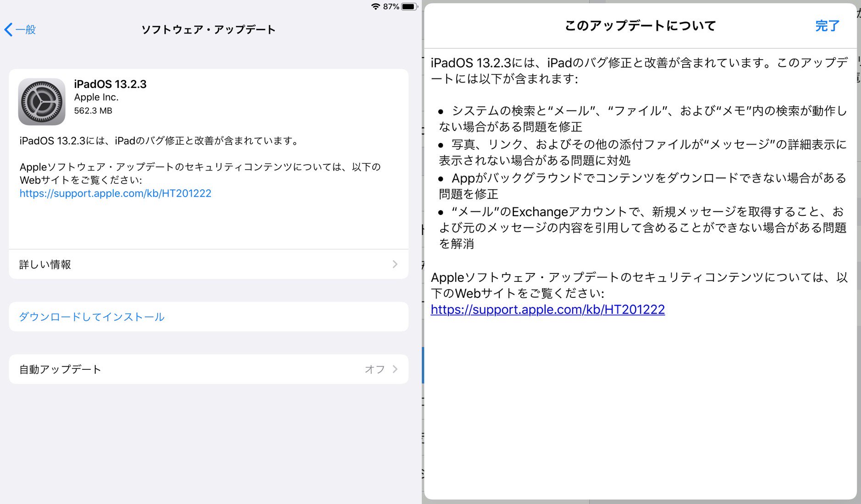Select the 詳しい情報 row label
The height and width of the screenshot is (504, 861).
pos(45,264)
